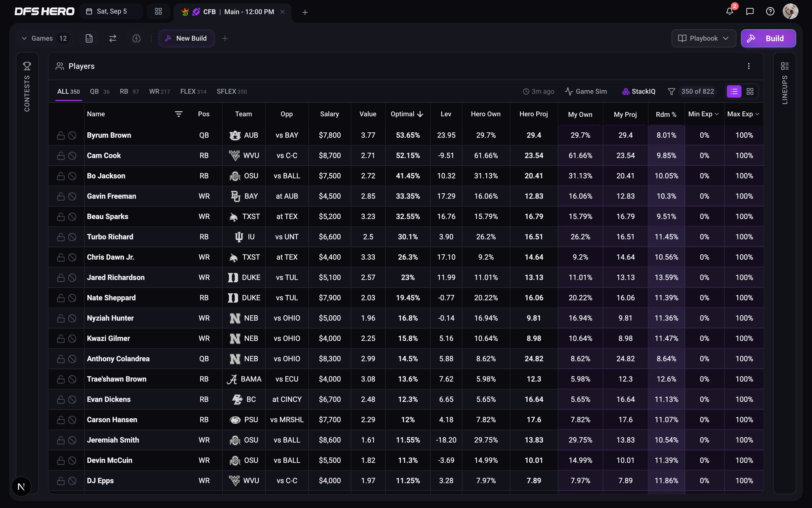Add a new slate tab with the plus icon

click(305, 12)
